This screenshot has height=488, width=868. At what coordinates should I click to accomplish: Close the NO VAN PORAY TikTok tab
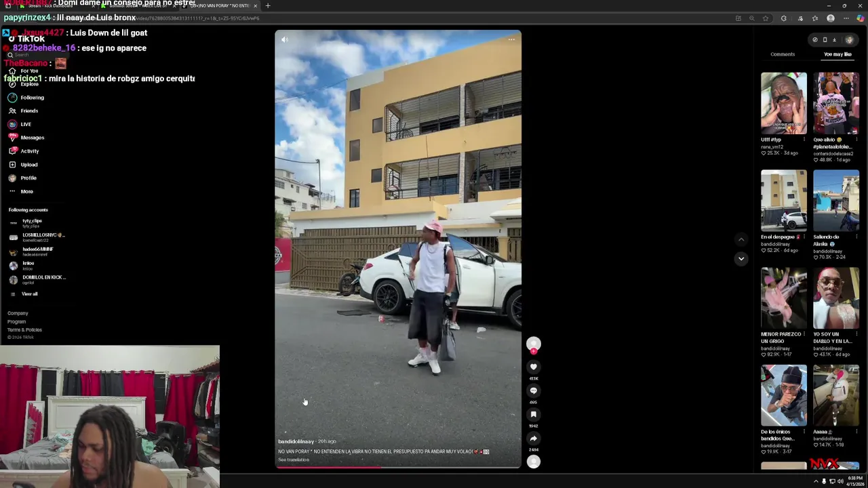(256, 5)
